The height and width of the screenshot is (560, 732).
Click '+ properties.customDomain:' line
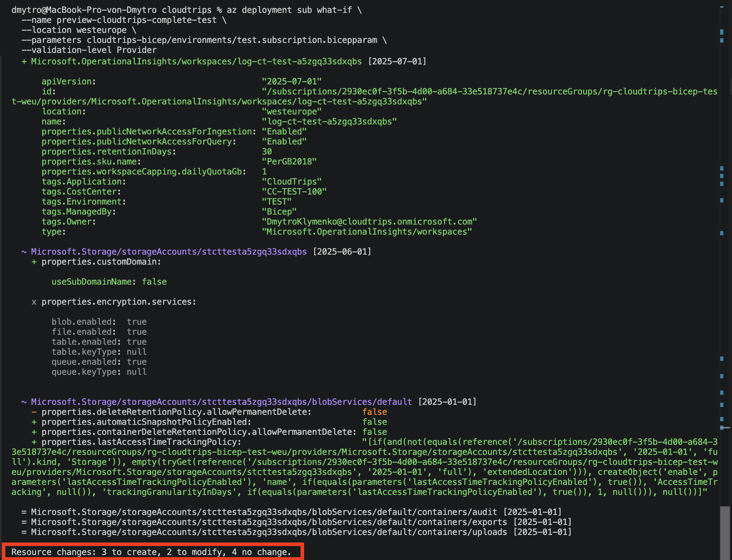coord(96,262)
